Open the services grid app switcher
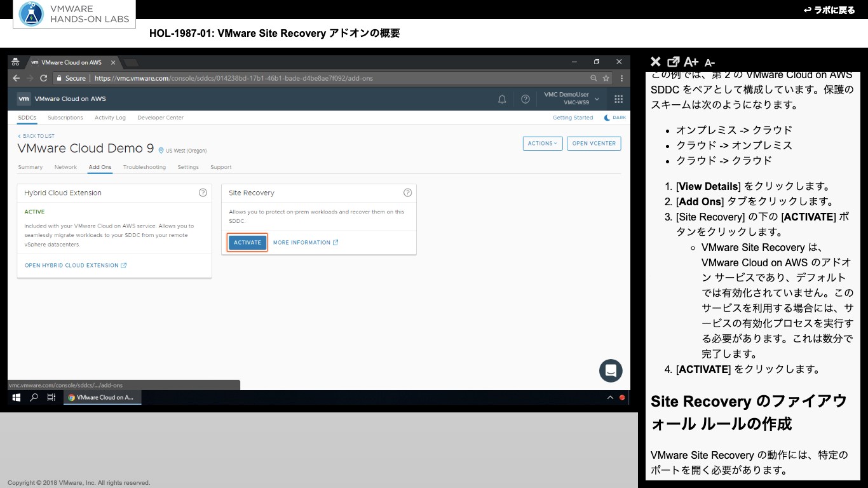Image resolution: width=868 pixels, height=488 pixels. (618, 99)
